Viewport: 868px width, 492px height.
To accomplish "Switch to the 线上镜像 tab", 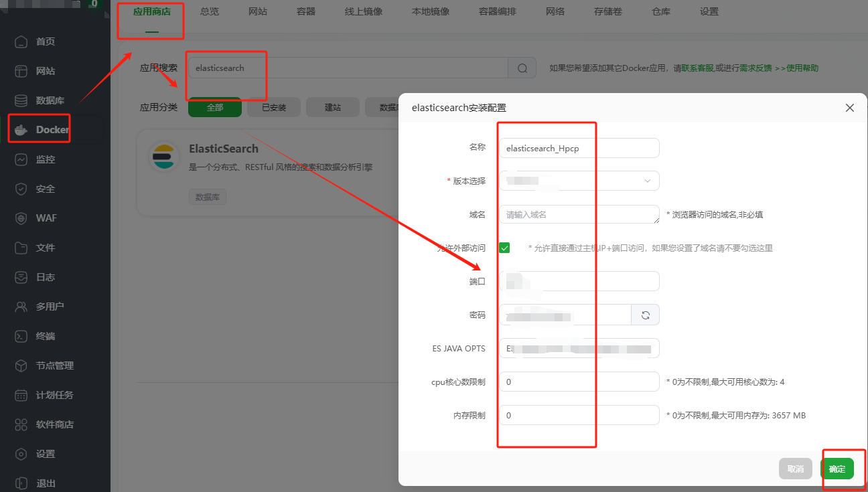I will [364, 11].
